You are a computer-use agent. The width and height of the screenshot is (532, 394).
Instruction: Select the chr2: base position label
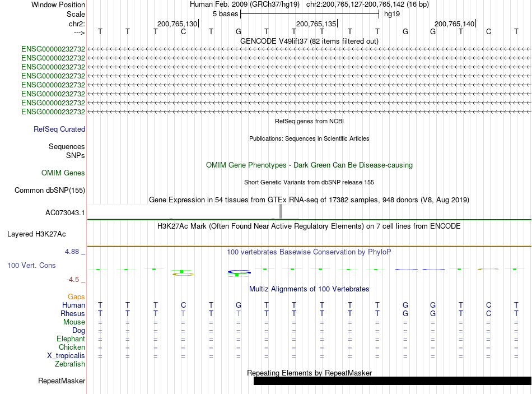(77, 24)
